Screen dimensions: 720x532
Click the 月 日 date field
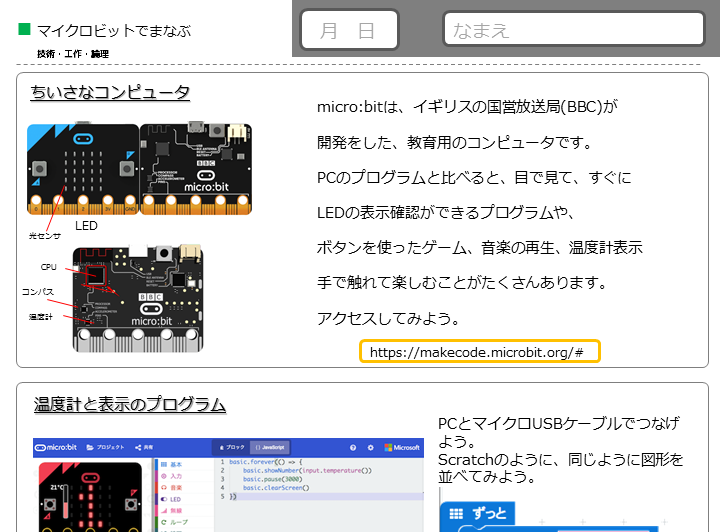coord(349,30)
